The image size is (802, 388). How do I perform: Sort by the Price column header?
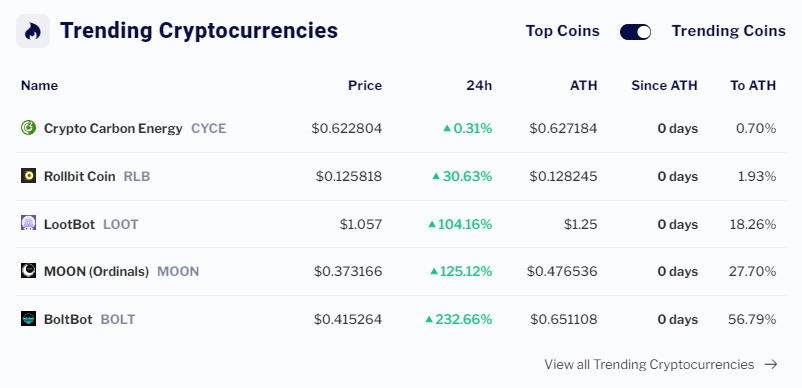click(365, 85)
